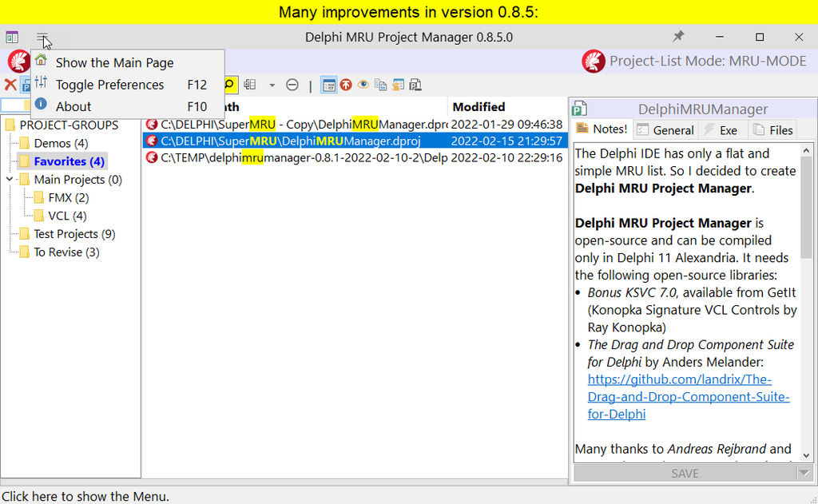Toggle the highlighted details panel button
Screen dimensions: 818x504
pos(328,85)
